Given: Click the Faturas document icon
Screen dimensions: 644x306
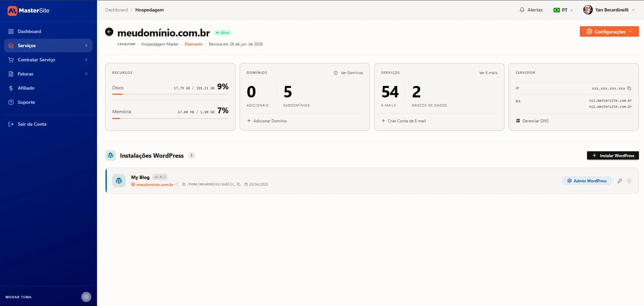Looking at the screenshot, I should point(11,74).
